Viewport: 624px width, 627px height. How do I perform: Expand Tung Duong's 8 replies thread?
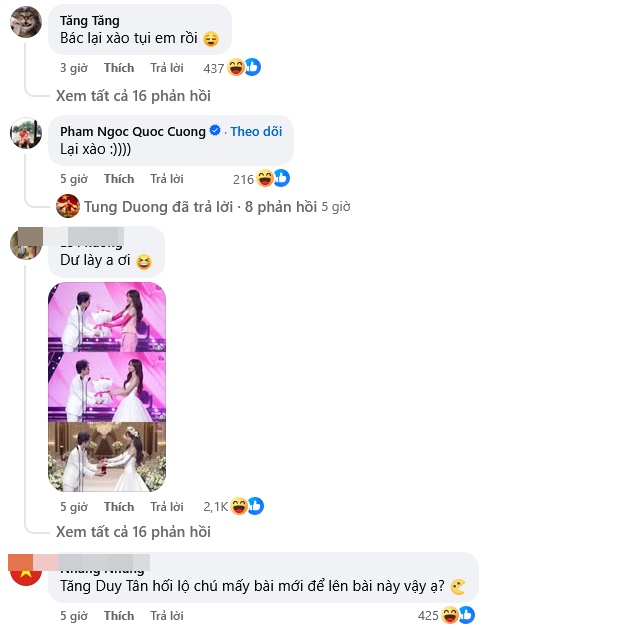tap(200, 207)
